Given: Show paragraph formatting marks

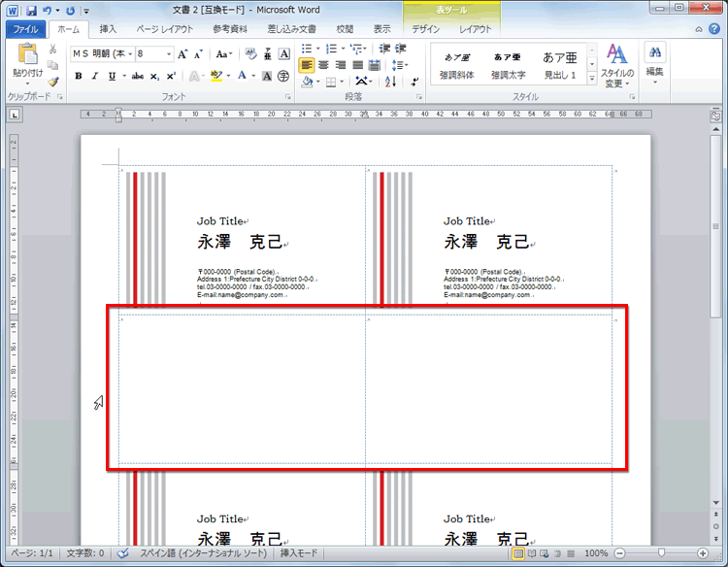Looking at the screenshot, I should (x=414, y=82).
